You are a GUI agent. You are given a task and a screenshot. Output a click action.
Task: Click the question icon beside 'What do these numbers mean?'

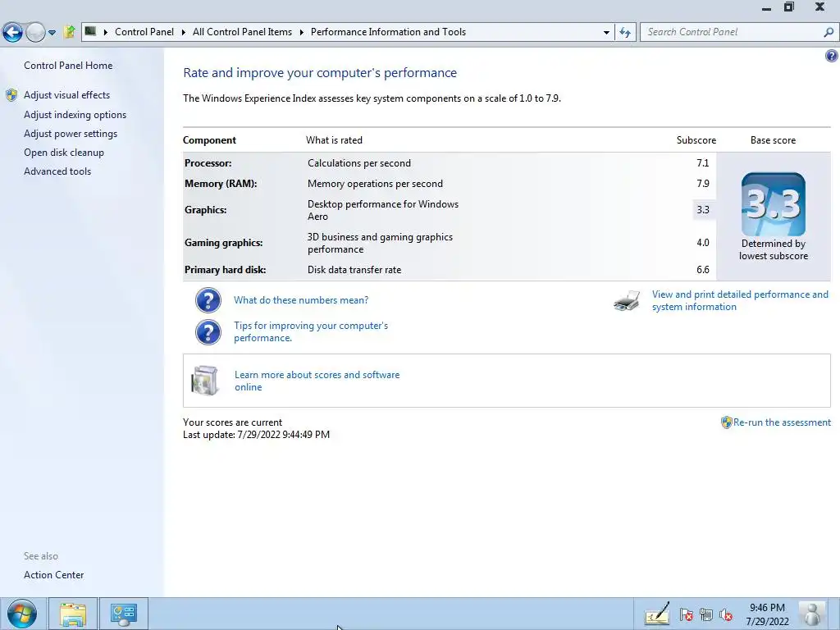pyautogui.click(x=208, y=300)
